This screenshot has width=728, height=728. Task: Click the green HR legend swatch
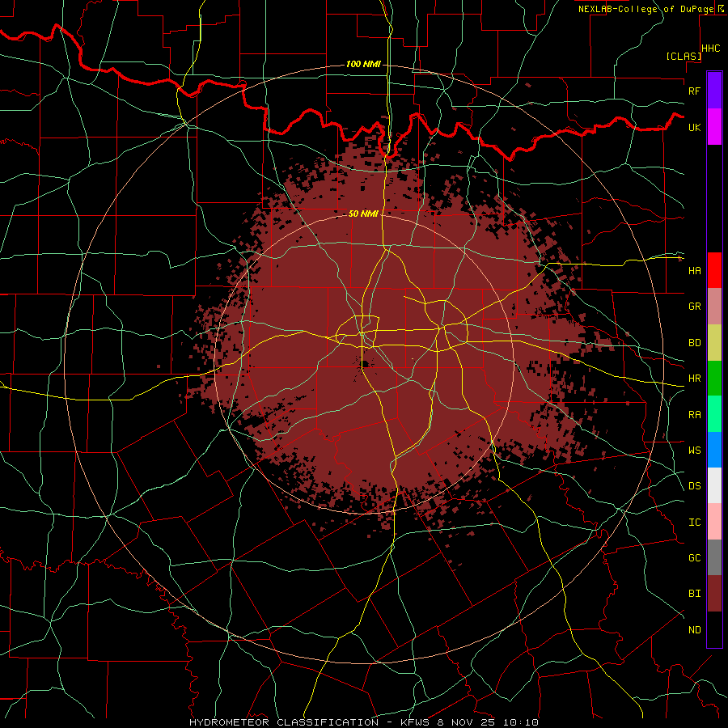click(714, 379)
